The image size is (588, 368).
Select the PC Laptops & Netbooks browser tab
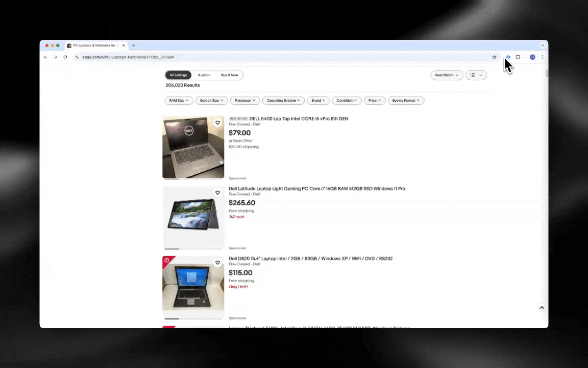[x=96, y=45]
